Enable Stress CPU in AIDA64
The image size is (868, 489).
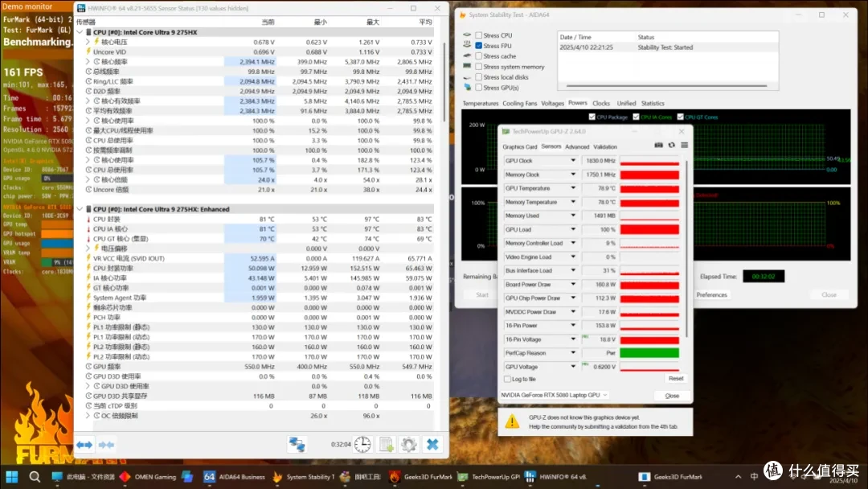(x=479, y=35)
